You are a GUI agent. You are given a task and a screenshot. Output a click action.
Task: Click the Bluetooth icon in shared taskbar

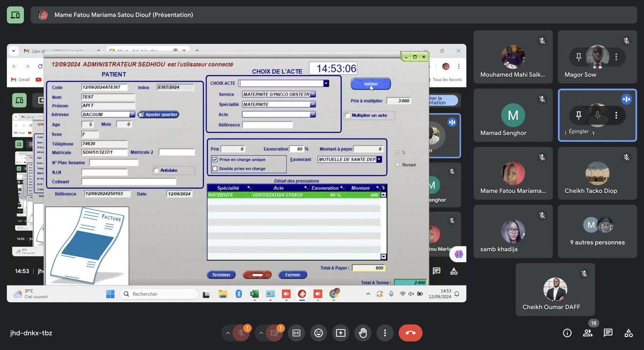click(x=239, y=294)
